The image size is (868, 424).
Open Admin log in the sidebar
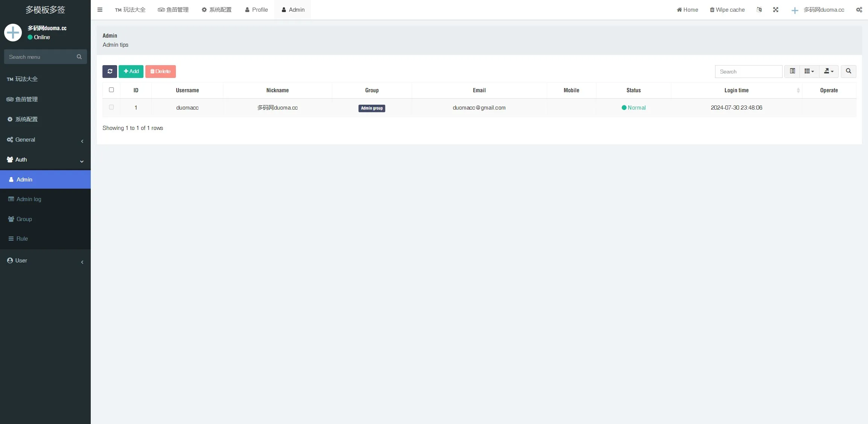tap(29, 199)
